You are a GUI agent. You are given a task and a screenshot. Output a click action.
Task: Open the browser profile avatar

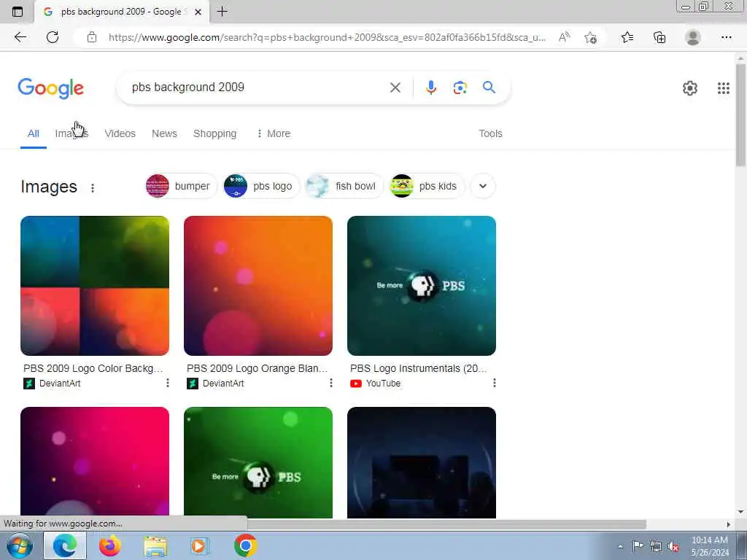point(693,37)
